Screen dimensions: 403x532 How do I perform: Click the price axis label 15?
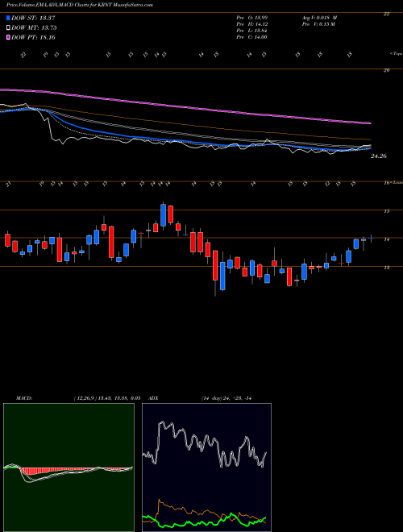386,211
